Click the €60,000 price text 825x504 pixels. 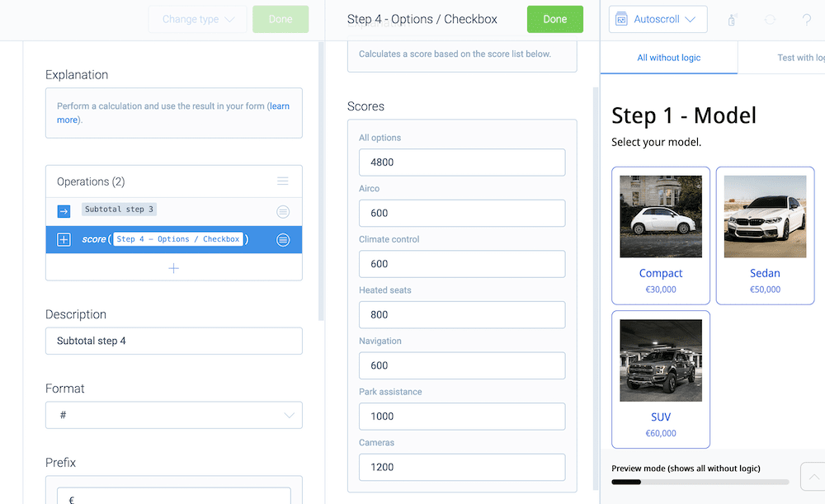click(x=661, y=434)
